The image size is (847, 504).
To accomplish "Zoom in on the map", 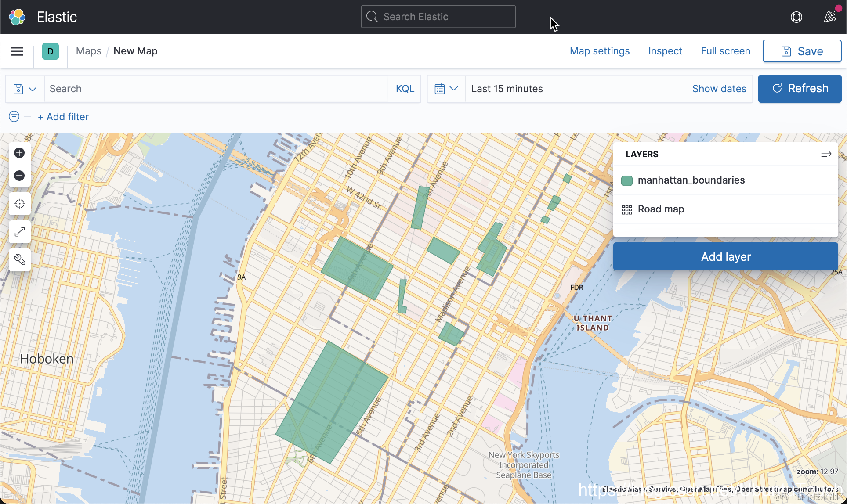I will coord(19,153).
